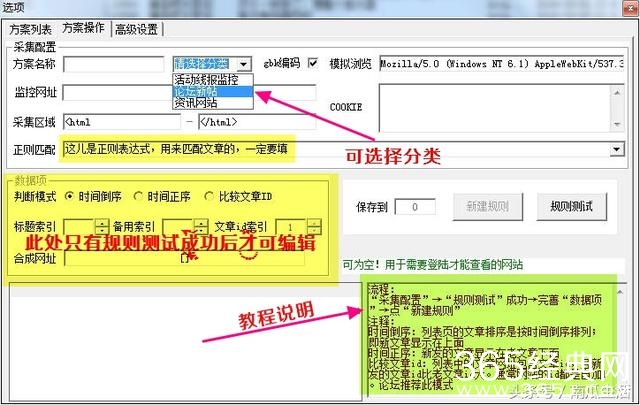Toggle the gbk编码 checkbox

pyautogui.click(x=313, y=64)
